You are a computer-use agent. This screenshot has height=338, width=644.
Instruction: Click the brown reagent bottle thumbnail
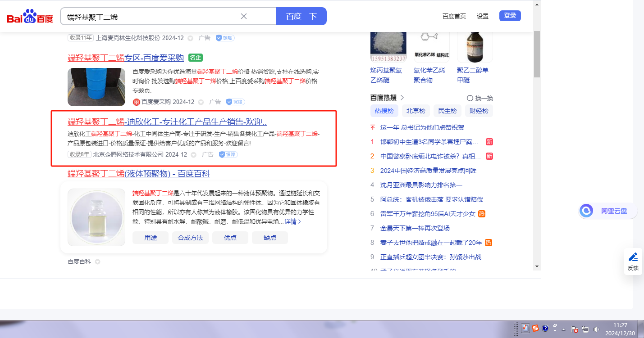(x=475, y=47)
